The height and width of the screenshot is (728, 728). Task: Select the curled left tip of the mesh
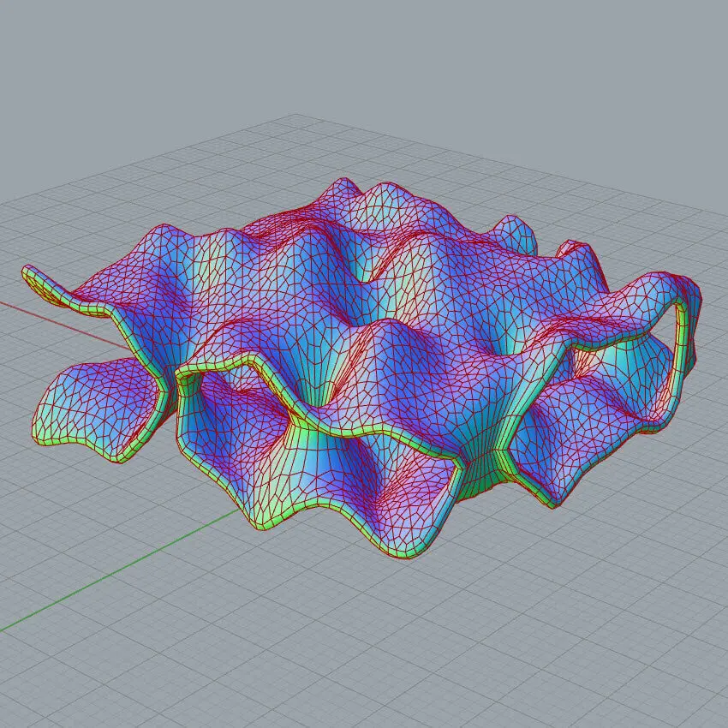coord(36,277)
